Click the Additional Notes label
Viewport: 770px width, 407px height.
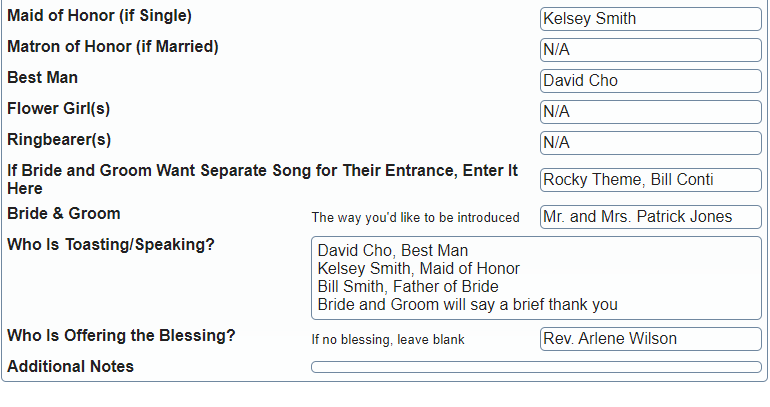point(70,367)
